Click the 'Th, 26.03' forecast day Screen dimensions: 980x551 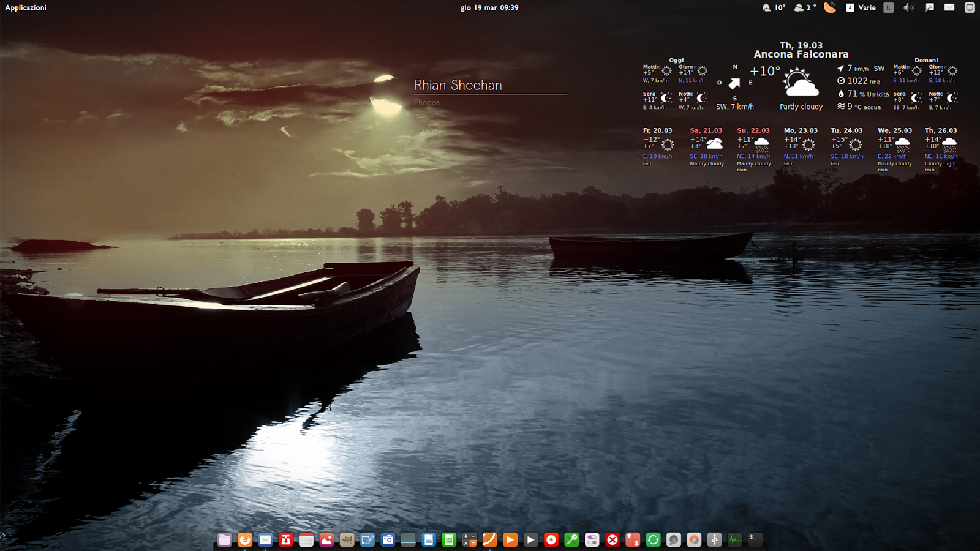[941, 130]
